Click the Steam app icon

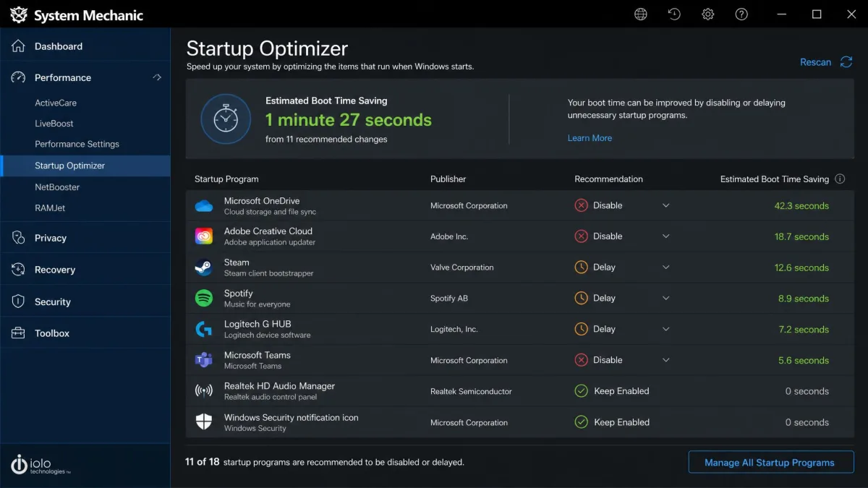204,267
